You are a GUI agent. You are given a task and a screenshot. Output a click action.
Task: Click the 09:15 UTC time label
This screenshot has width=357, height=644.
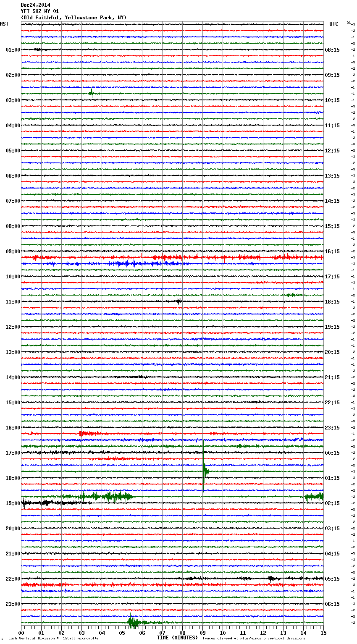332,75
